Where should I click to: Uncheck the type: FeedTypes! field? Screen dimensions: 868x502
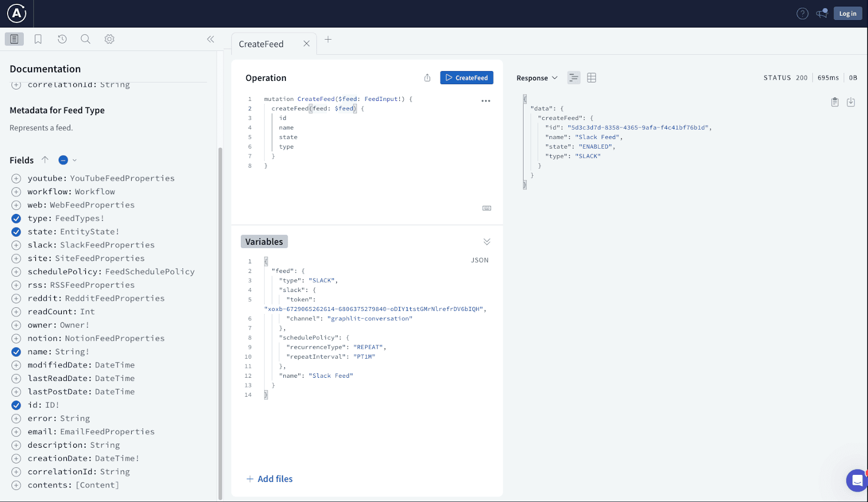(16, 219)
